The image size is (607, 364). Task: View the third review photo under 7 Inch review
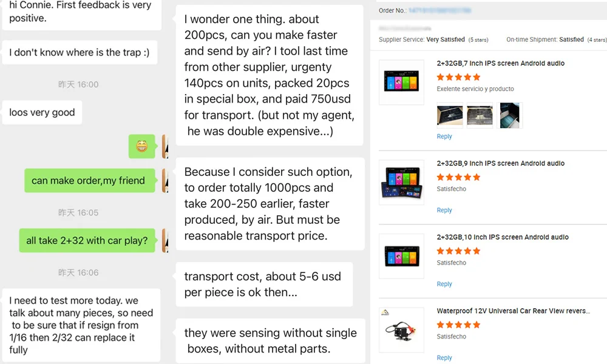click(510, 115)
